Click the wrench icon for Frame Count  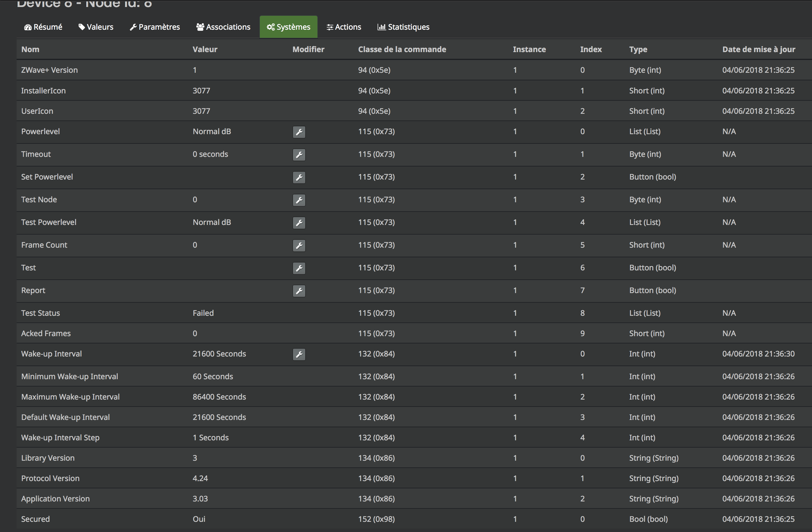[299, 246]
